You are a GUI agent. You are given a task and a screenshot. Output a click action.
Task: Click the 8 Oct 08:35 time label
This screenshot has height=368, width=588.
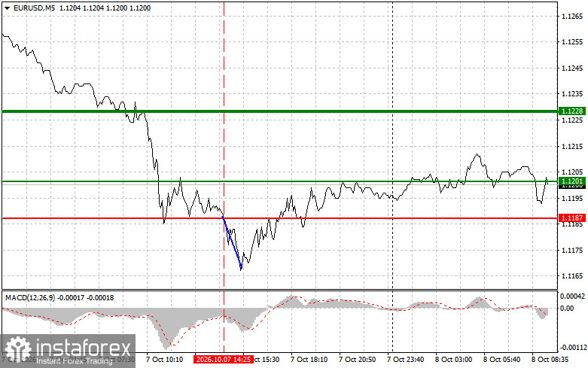[550, 360]
